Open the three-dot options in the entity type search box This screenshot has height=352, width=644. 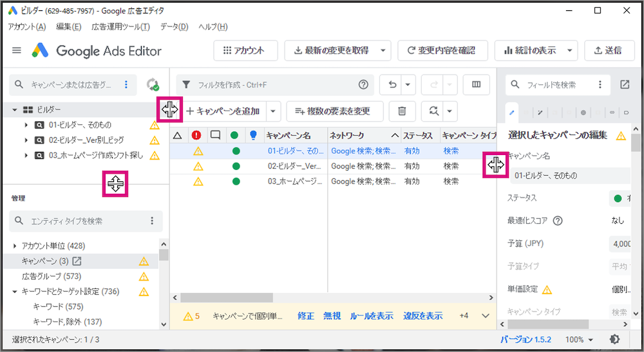coord(152,221)
